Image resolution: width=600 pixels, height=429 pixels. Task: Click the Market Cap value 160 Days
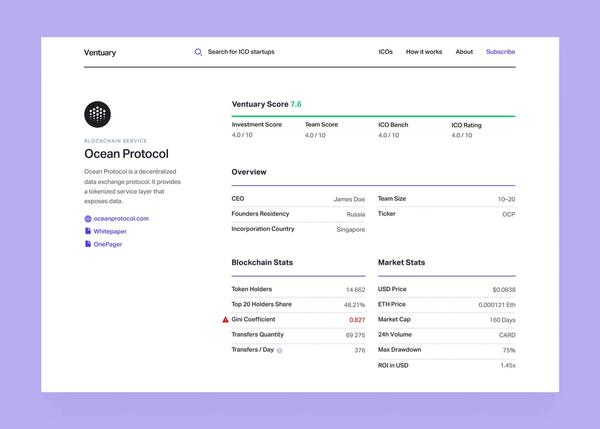coord(502,320)
